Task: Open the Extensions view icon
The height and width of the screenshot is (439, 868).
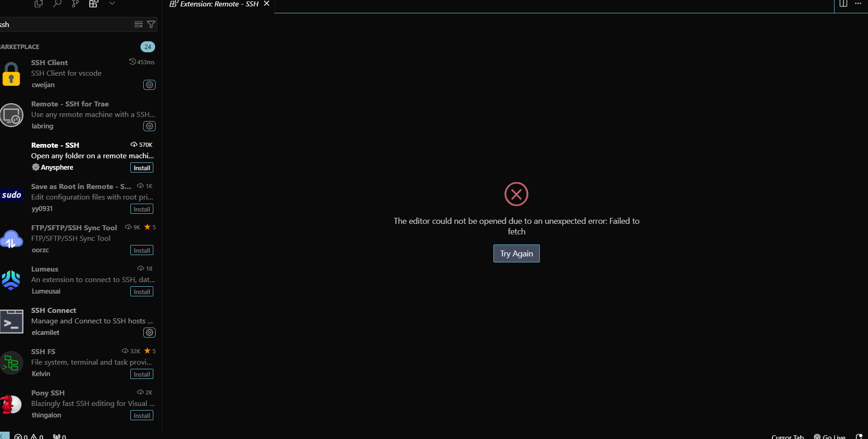Action: point(94,4)
